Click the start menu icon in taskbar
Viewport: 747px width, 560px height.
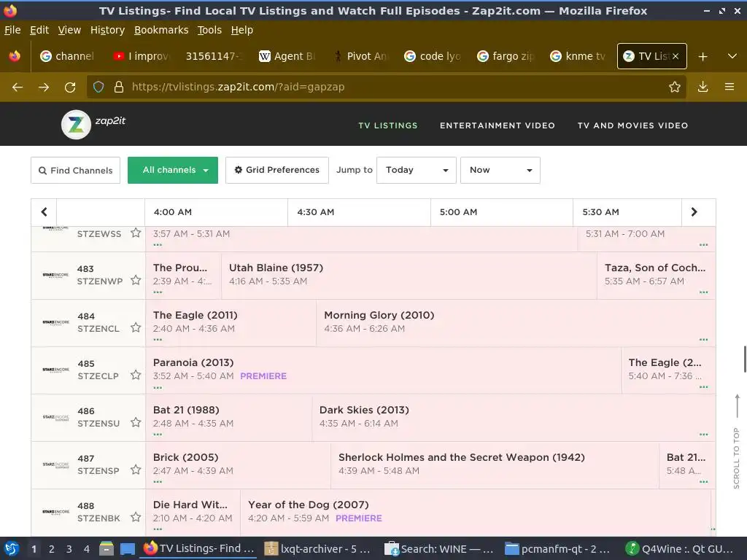pos(12,548)
